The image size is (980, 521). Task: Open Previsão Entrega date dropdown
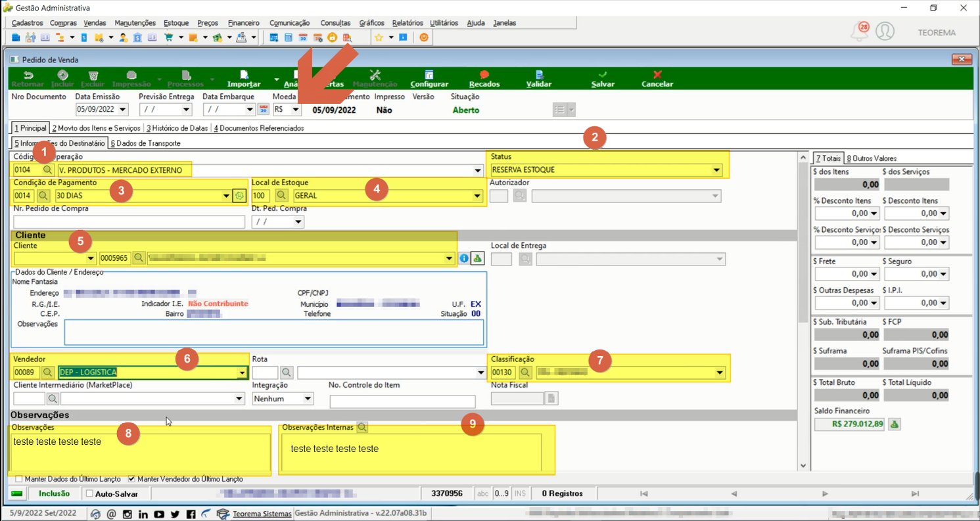(x=186, y=110)
